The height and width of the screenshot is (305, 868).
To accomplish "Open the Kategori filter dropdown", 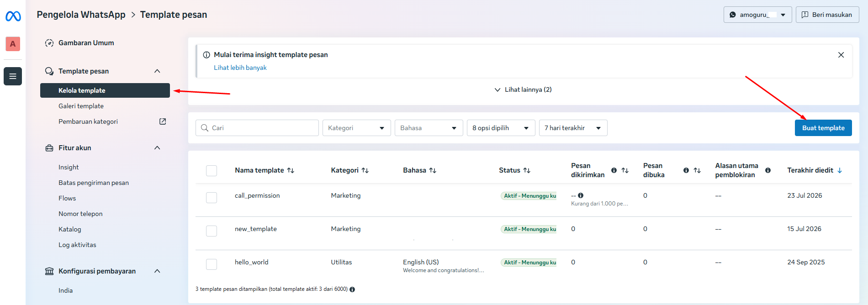I will [357, 128].
